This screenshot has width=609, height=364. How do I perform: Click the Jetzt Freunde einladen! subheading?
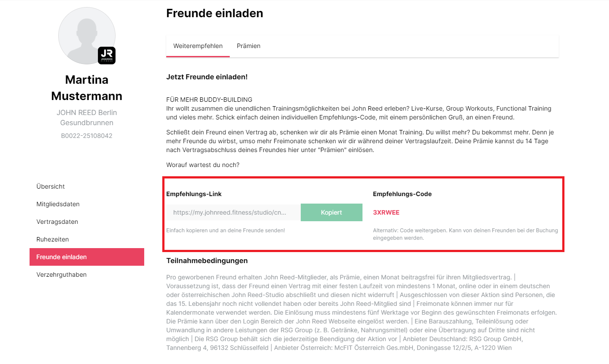tap(207, 77)
